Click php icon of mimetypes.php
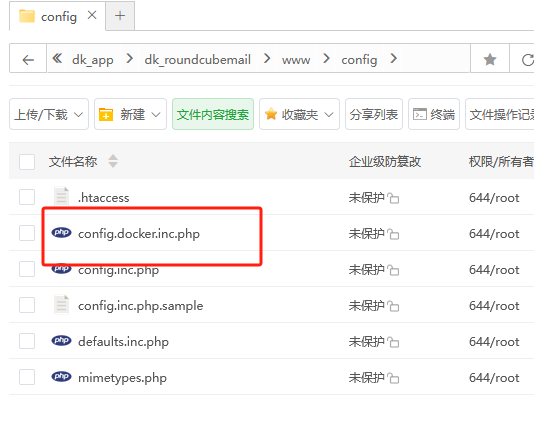The width and height of the screenshot is (534, 443). [x=61, y=377]
